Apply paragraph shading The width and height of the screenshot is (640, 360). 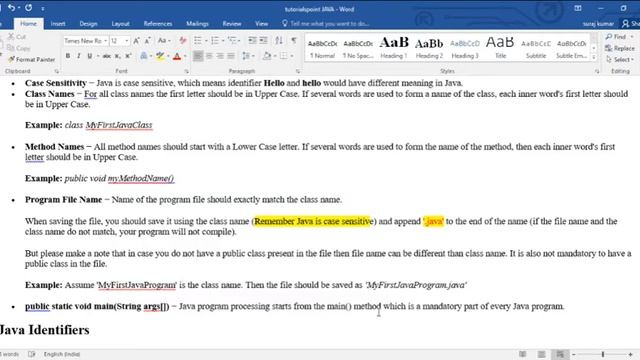pyautogui.click(x=267, y=56)
